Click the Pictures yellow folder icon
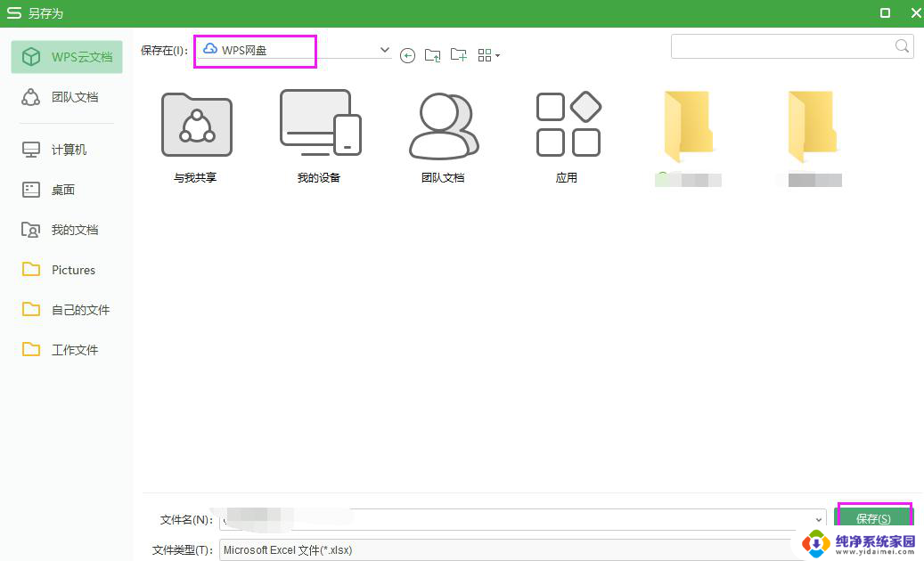Screen dimensions: 924x561 click(x=30, y=270)
